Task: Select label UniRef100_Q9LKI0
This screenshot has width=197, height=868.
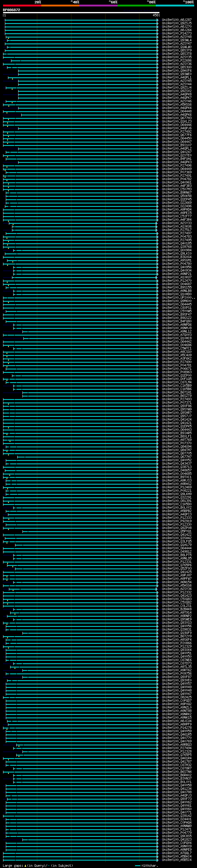Action: pos(177,253)
